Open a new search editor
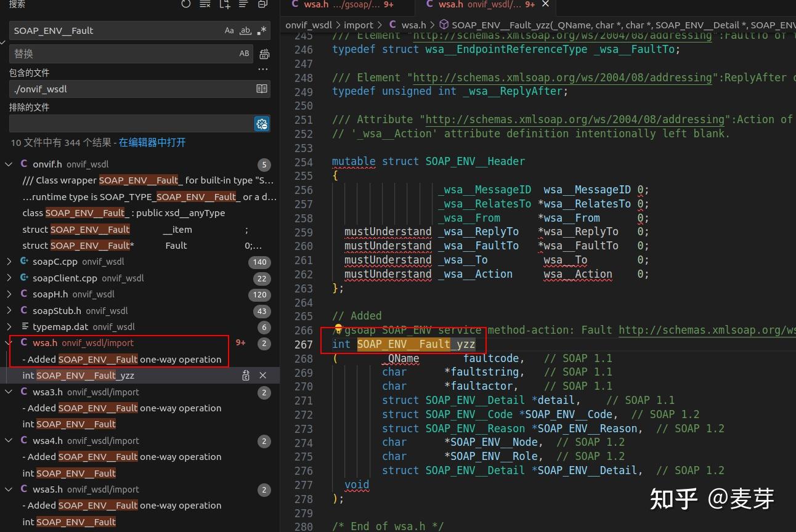Screen dimensions: 796x532 224,4
